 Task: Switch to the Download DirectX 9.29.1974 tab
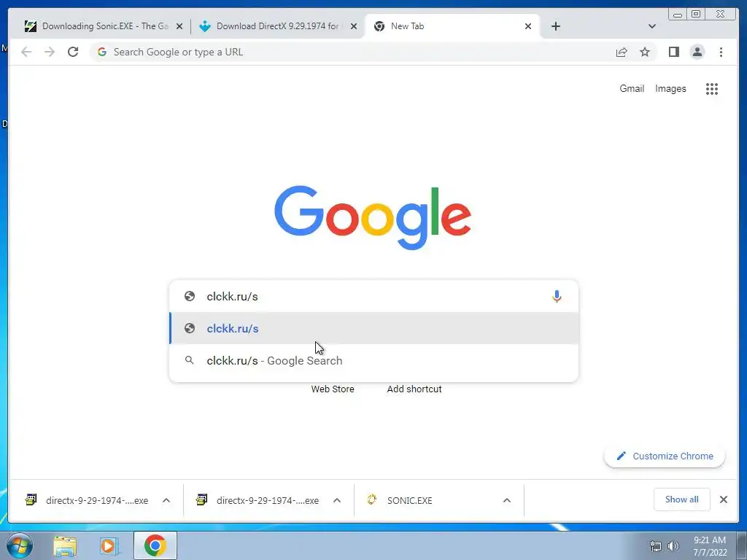click(279, 26)
